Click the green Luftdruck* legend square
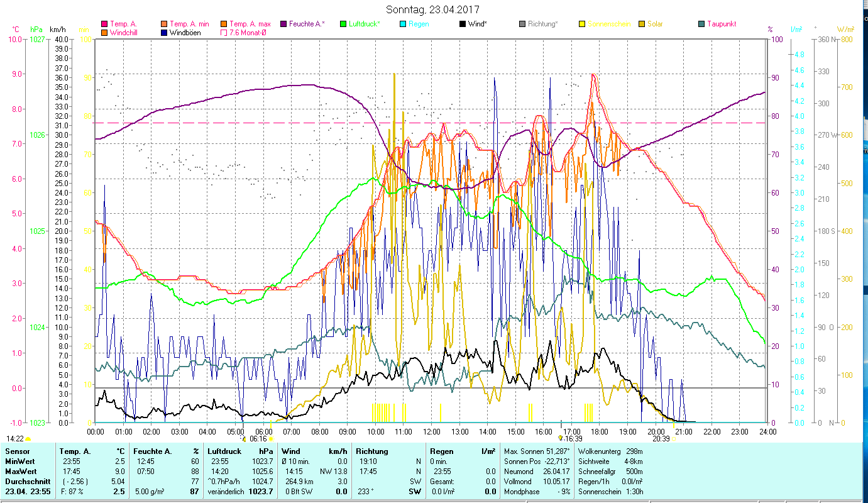The height and width of the screenshot is (503, 868). tap(343, 25)
